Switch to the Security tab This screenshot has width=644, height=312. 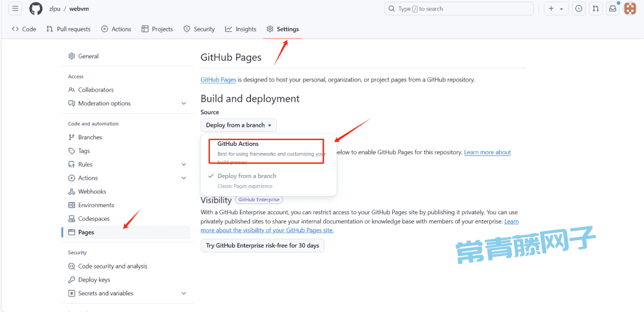(199, 29)
